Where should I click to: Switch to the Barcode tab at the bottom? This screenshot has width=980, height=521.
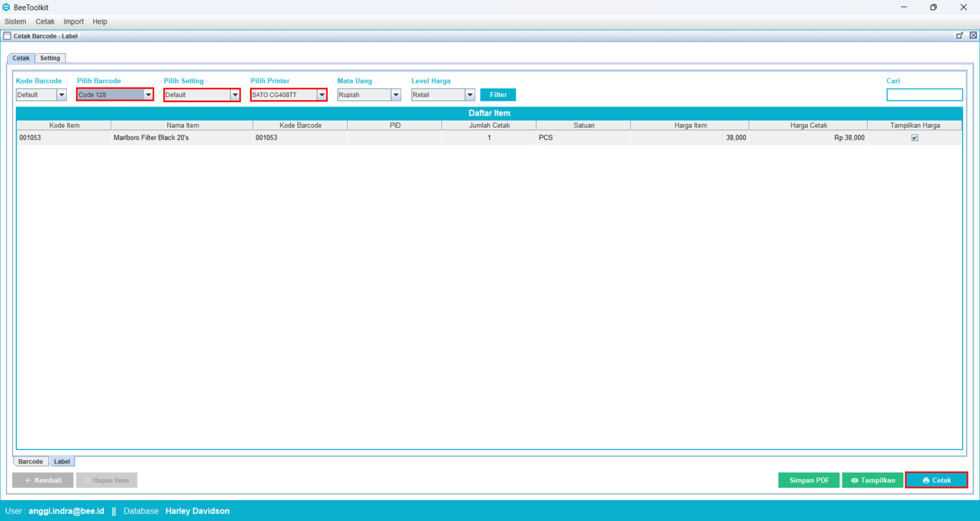click(x=30, y=461)
